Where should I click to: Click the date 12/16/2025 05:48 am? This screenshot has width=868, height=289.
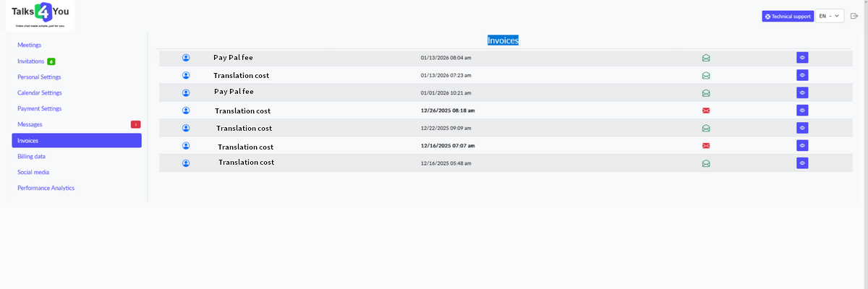click(446, 163)
